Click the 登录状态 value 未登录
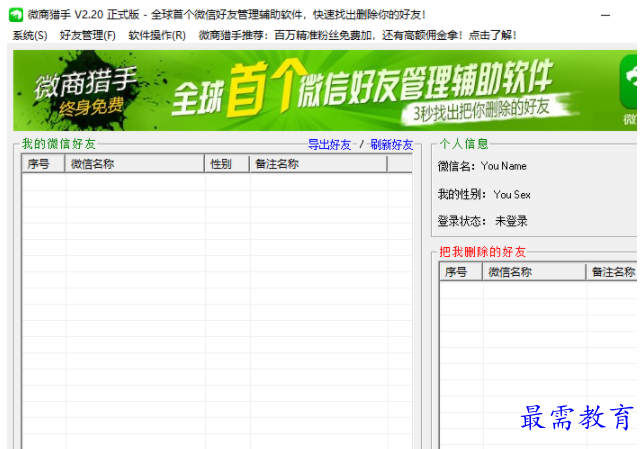This screenshot has width=642, height=449. pyautogui.click(x=511, y=221)
